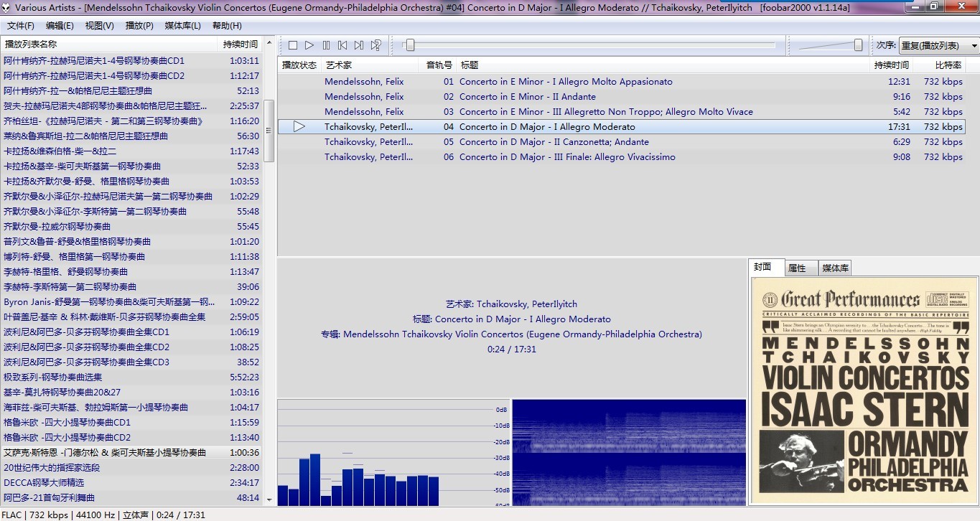
Task: Select playlist 阿巴多-21首匈牙利舞曲
Action: (131, 498)
